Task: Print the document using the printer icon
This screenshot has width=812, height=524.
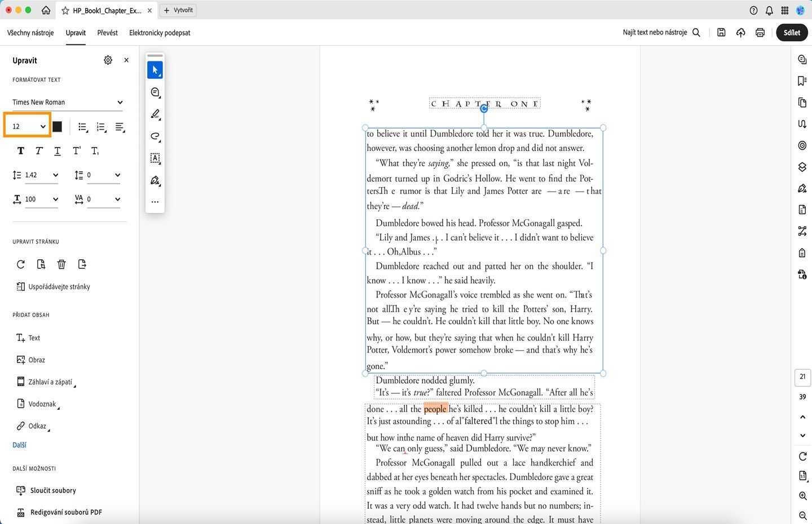Action: pos(760,32)
